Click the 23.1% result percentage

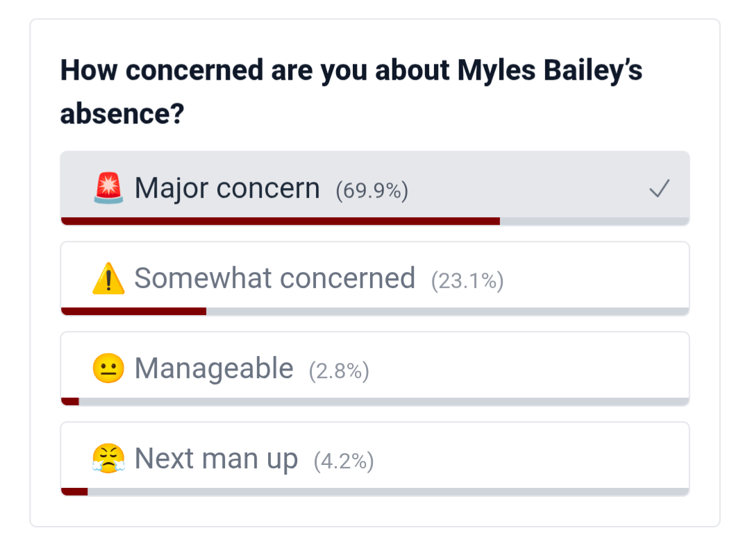point(467,281)
